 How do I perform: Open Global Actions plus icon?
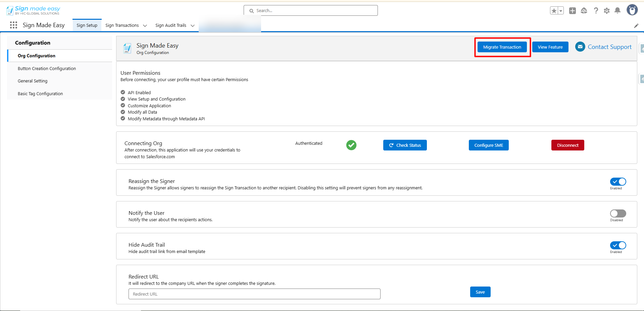tap(573, 11)
